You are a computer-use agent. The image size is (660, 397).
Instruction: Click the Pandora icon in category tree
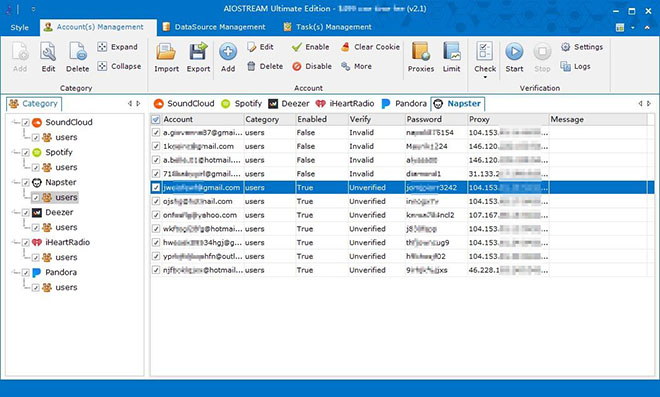(37, 272)
